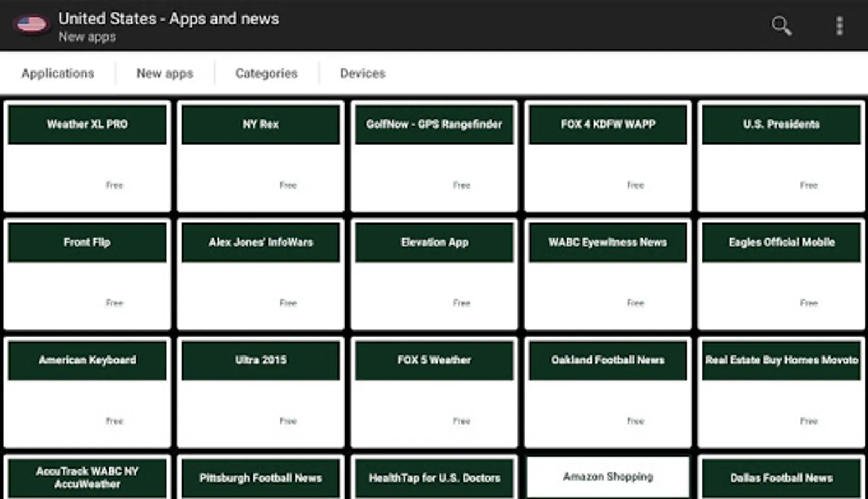Click Free price under Oakland Football News
The width and height of the screenshot is (868, 499).
pyautogui.click(x=635, y=421)
